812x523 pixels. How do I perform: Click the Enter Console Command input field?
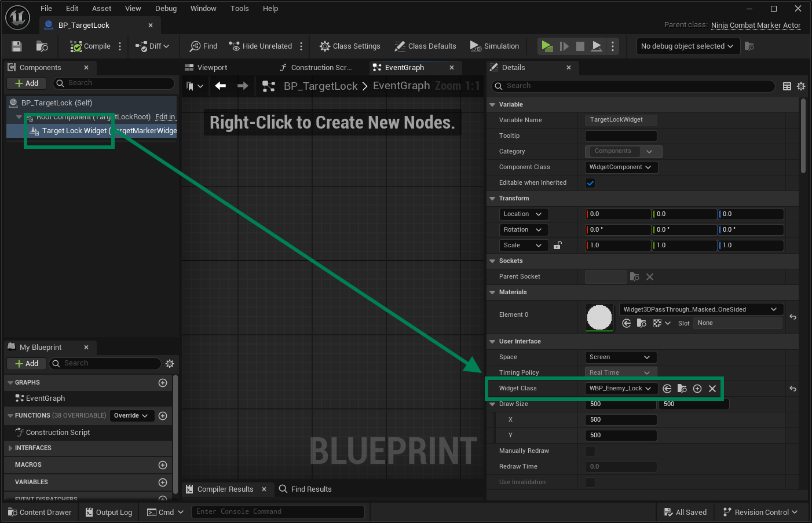tap(278, 512)
